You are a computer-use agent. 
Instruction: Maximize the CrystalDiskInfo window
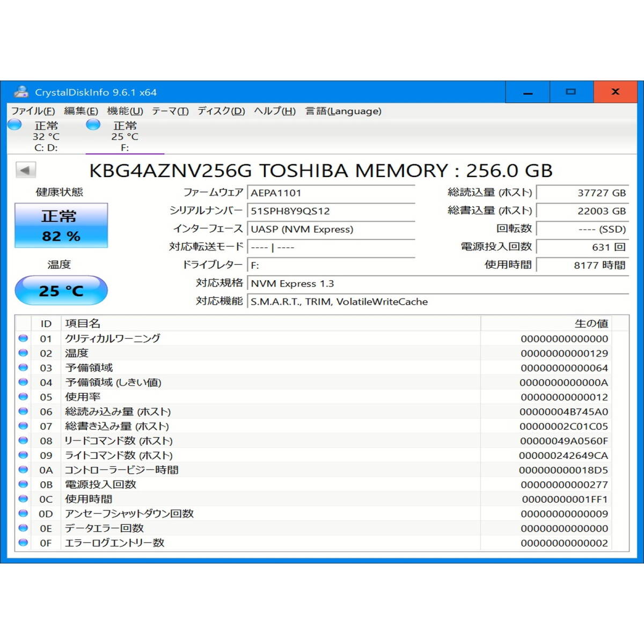[571, 92]
